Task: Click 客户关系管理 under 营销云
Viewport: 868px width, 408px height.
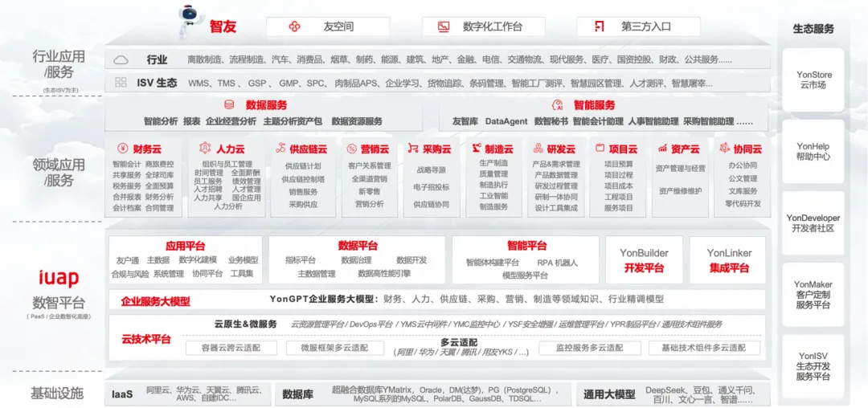Action: click(369, 166)
